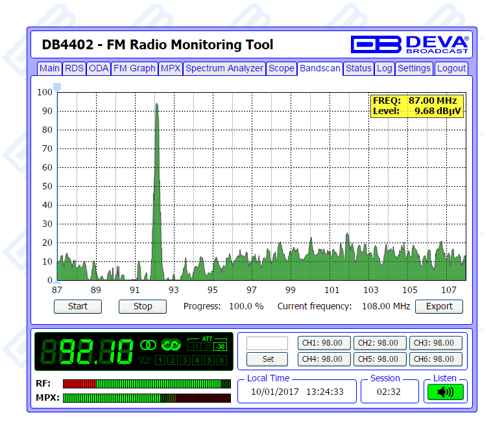
Task: Click the RDS indicator icon
Action: click(x=171, y=344)
